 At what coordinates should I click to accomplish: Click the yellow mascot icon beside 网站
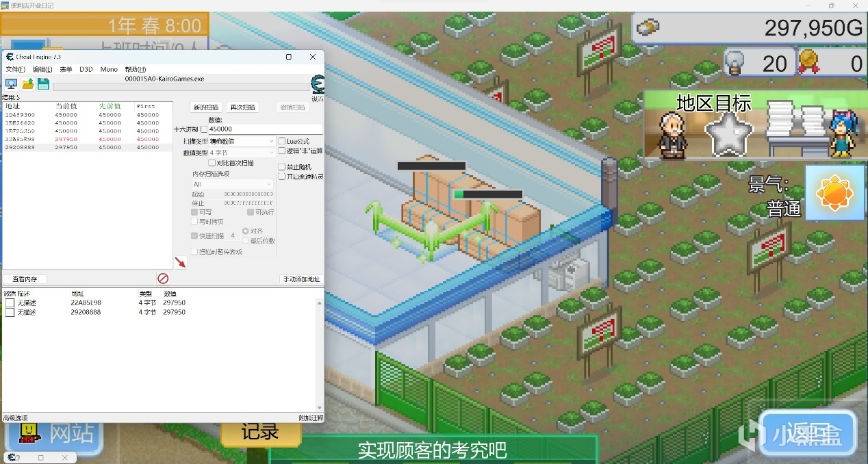(x=28, y=433)
